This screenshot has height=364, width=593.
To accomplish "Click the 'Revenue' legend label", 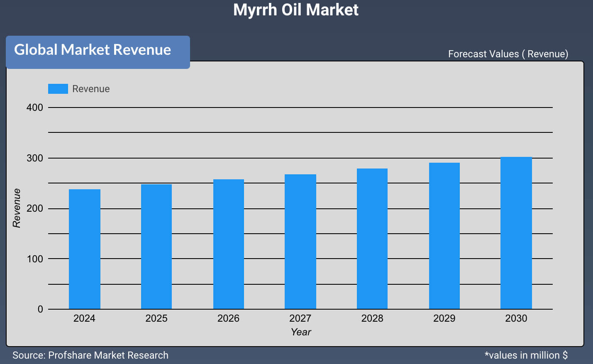I will coord(91,89).
